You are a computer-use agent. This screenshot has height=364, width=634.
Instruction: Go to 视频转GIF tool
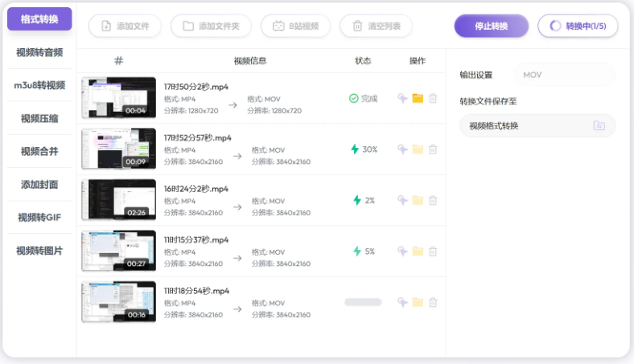[39, 217]
